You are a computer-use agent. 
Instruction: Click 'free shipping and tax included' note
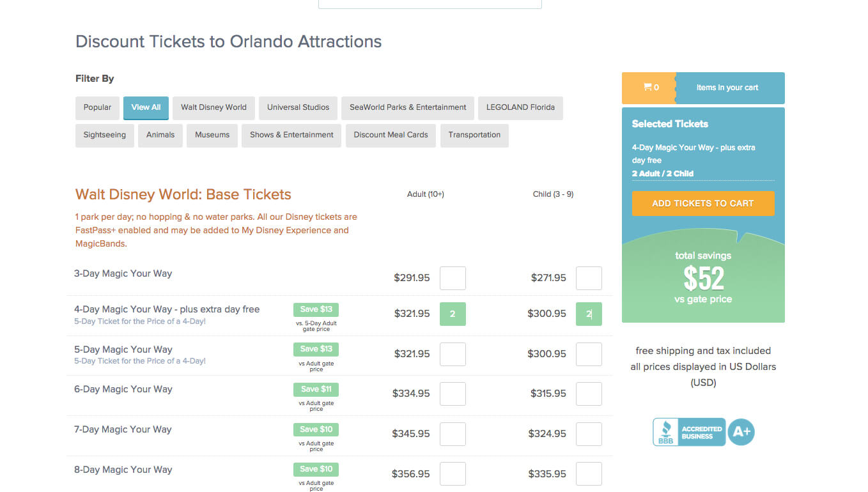[703, 351]
